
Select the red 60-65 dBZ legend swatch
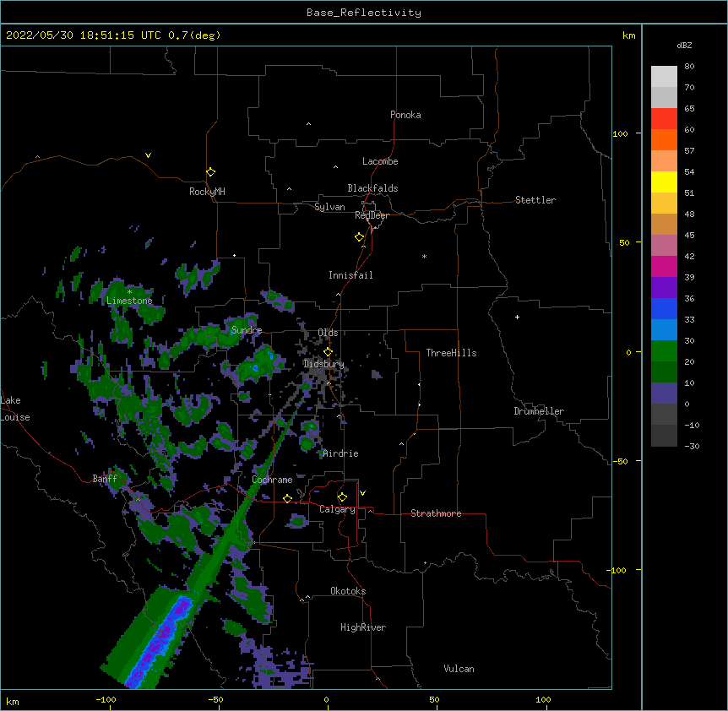(664, 119)
